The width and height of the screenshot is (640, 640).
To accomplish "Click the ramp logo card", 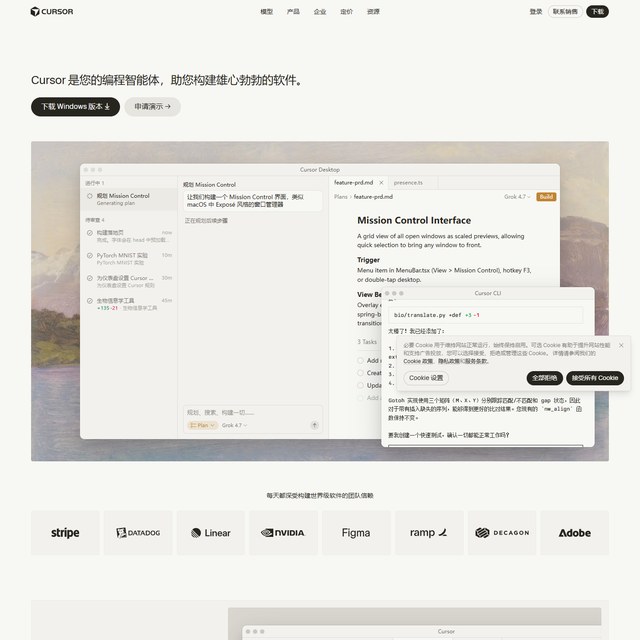I will pyautogui.click(x=429, y=533).
